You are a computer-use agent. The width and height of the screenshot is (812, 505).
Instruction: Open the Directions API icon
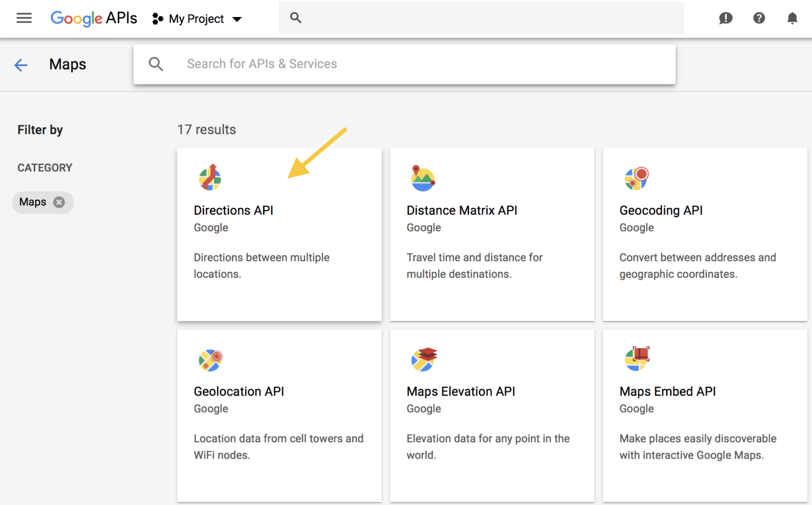(210, 177)
